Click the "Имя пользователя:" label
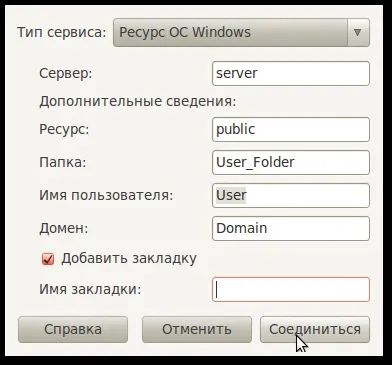 pos(106,195)
